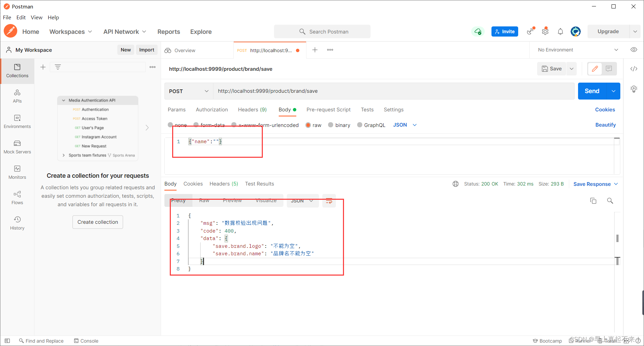Open the Collections sidebar panel
The width and height of the screenshot is (644, 346).
pyautogui.click(x=17, y=71)
